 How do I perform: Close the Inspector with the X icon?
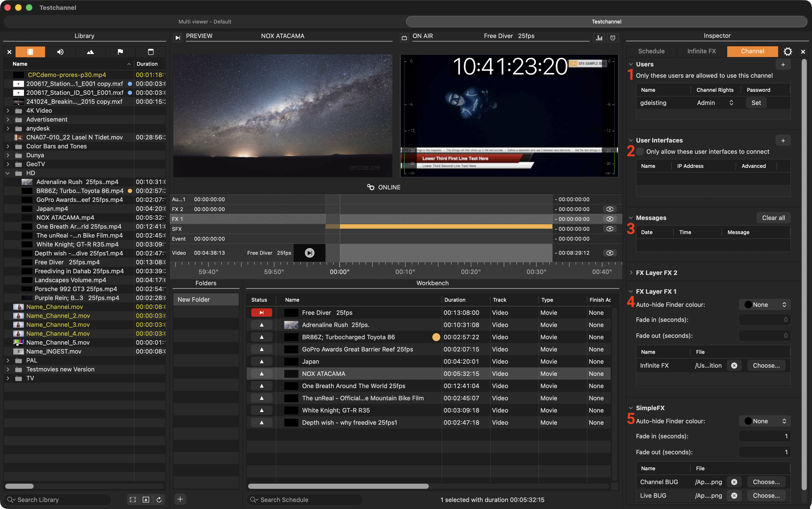coord(803,51)
